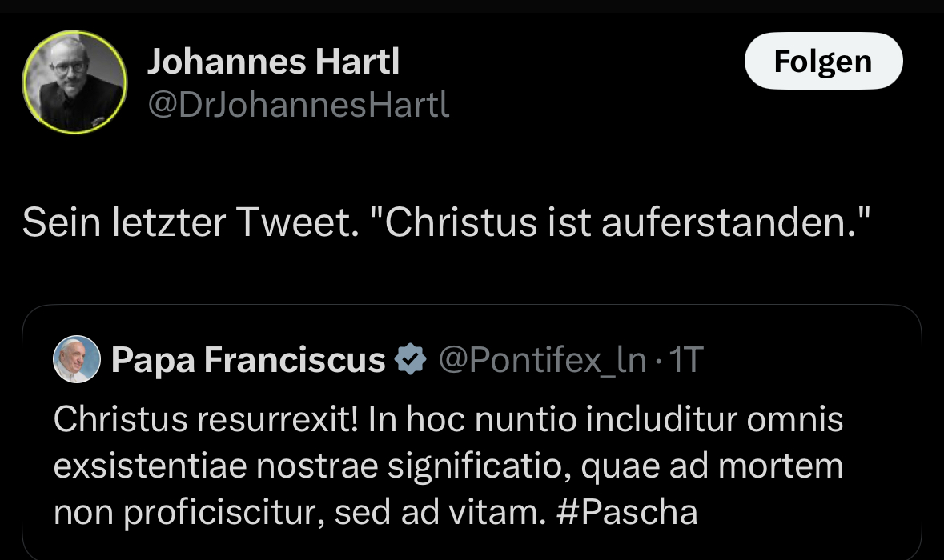This screenshot has height=560, width=944.
Task: Click the 1T timestamp
Action: coord(685,361)
